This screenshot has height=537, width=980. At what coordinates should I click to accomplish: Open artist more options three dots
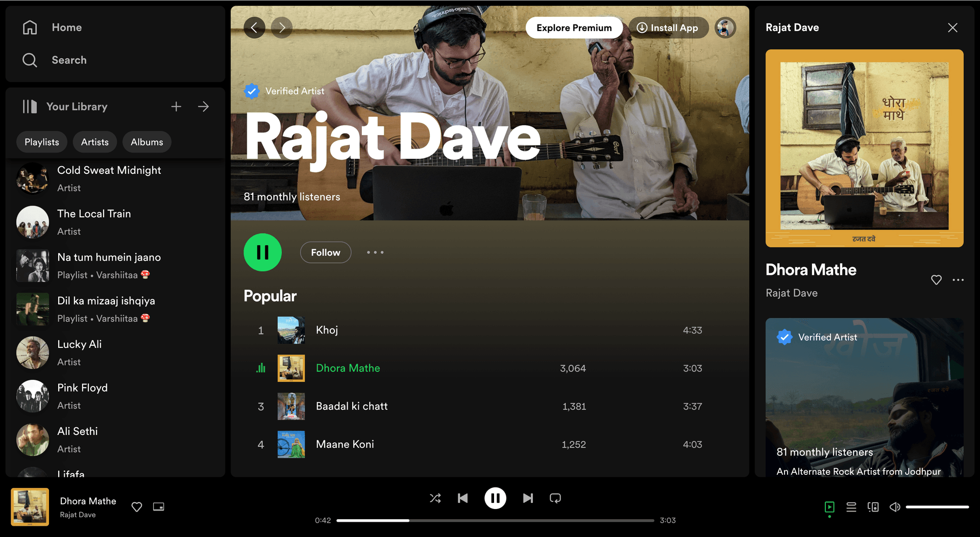[x=375, y=252]
